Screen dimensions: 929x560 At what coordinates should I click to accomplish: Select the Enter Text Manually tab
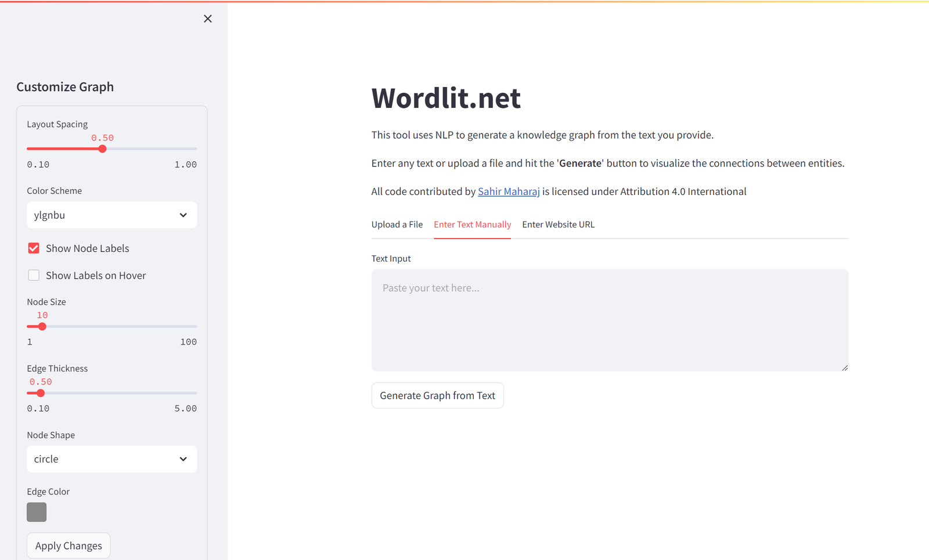(473, 225)
